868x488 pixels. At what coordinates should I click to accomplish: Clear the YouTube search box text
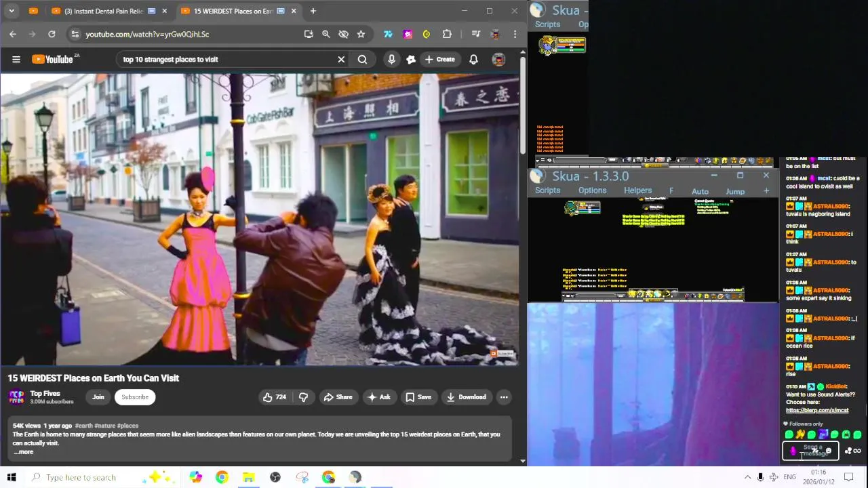pos(341,60)
